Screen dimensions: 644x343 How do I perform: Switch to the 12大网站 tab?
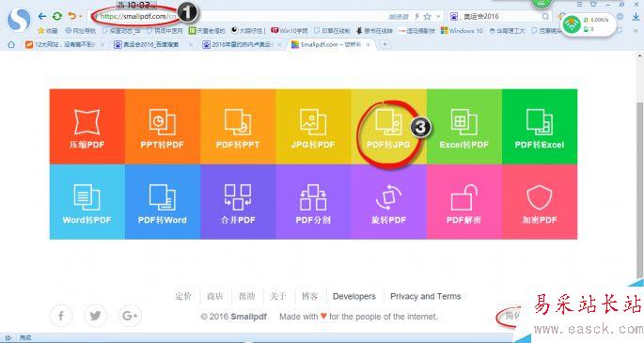64,44
